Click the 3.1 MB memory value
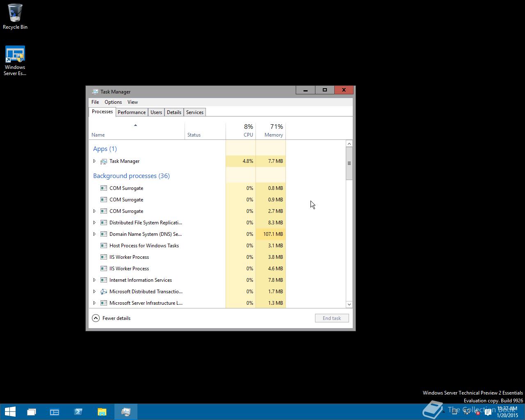 click(x=276, y=246)
